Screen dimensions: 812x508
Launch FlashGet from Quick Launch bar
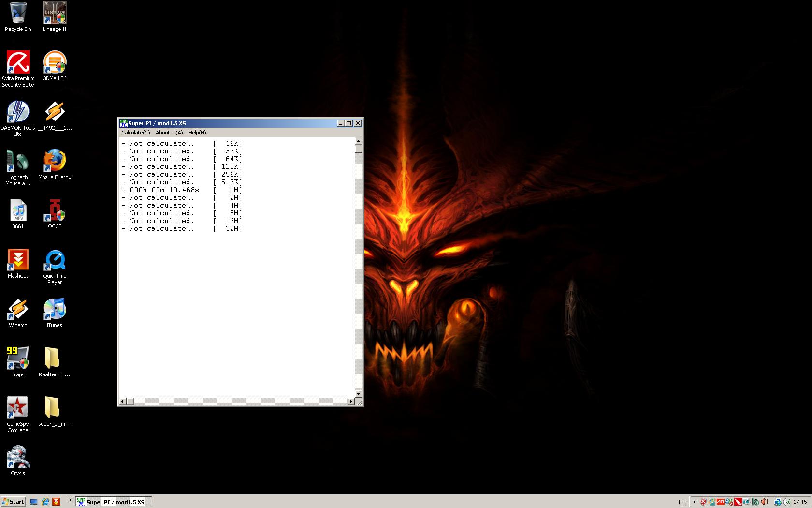(56, 502)
